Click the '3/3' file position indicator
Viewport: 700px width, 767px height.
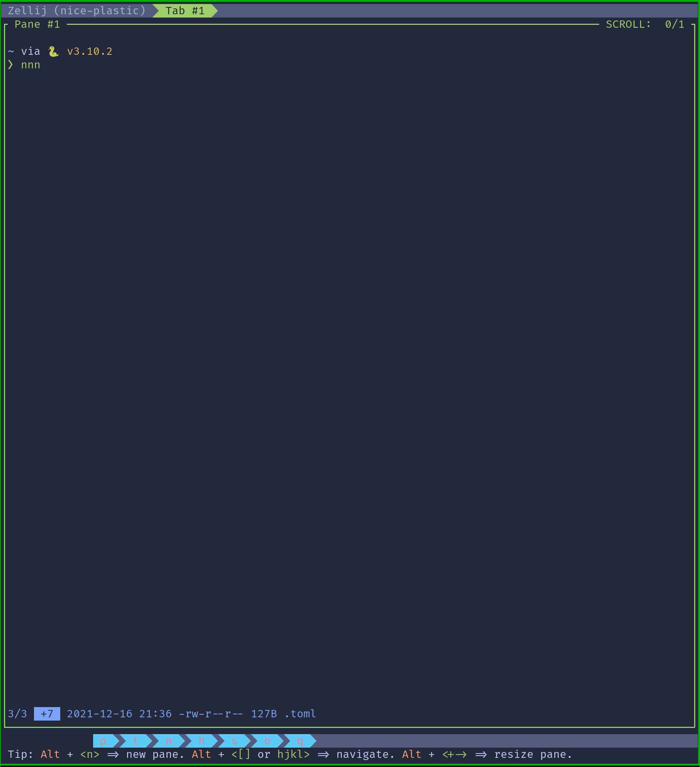click(x=18, y=714)
